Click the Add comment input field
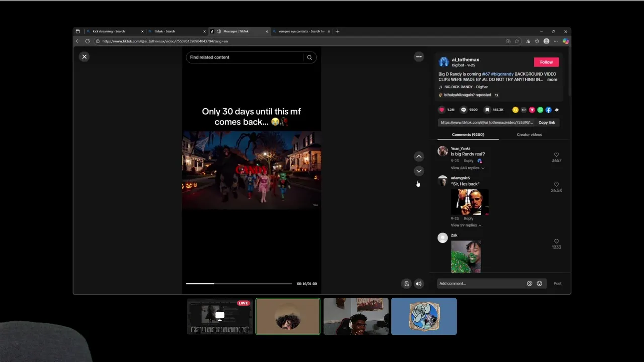The width and height of the screenshot is (644, 362). point(480,284)
